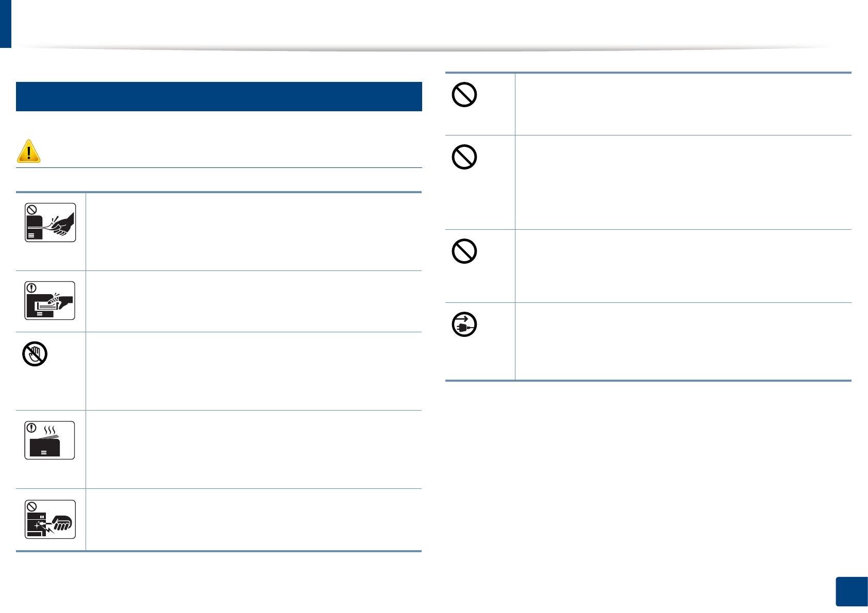The image size is (868, 613).
Task: Select the do-not-touch hand prohibition icon
Action: tap(35, 354)
